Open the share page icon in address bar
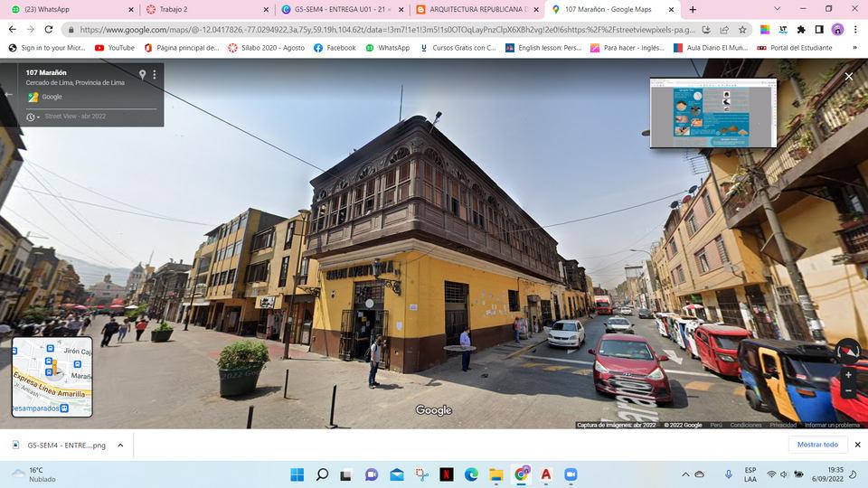This screenshot has height=488, width=868. click(x=724, y=29)
